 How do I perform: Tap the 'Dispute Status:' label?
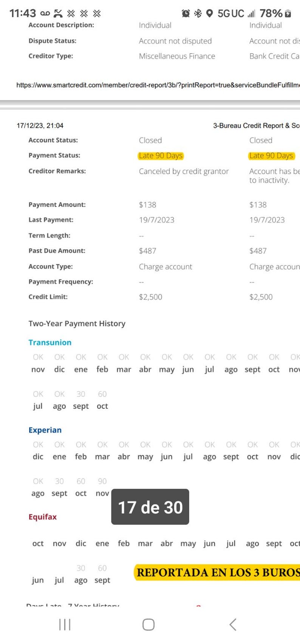[x=53, y=40]
